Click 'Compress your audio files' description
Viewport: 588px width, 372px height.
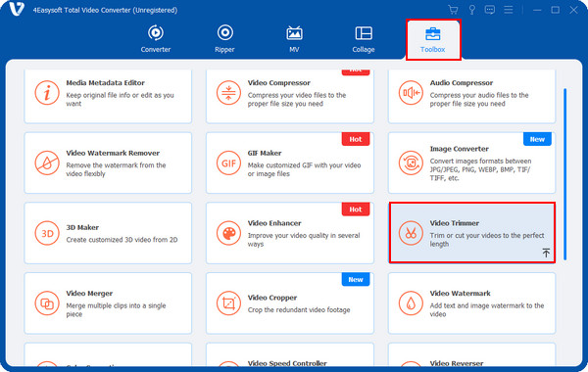pos(479,99)
